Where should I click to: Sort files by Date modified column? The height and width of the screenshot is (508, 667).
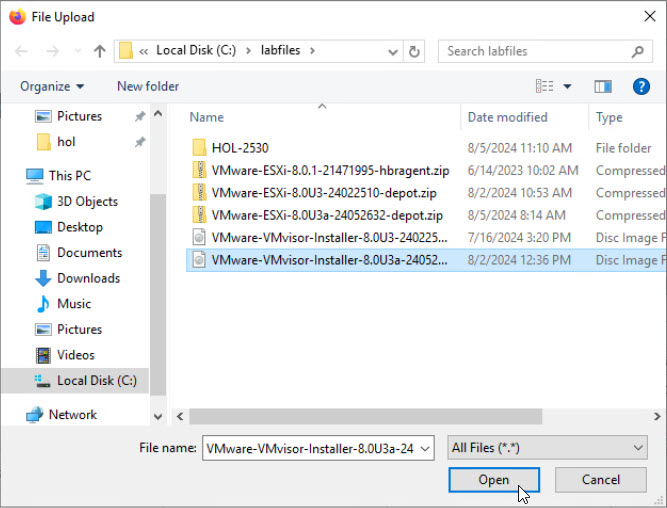(507, 117)
